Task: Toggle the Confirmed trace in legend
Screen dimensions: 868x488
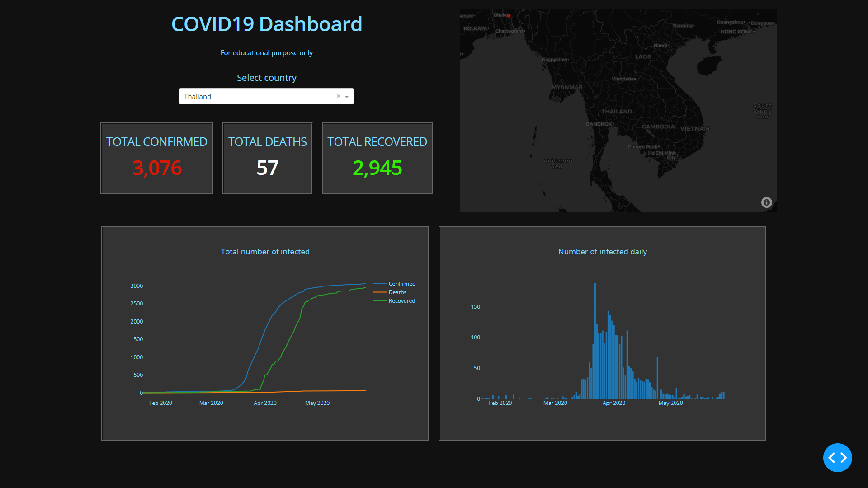Action: (x=401, y=284)
